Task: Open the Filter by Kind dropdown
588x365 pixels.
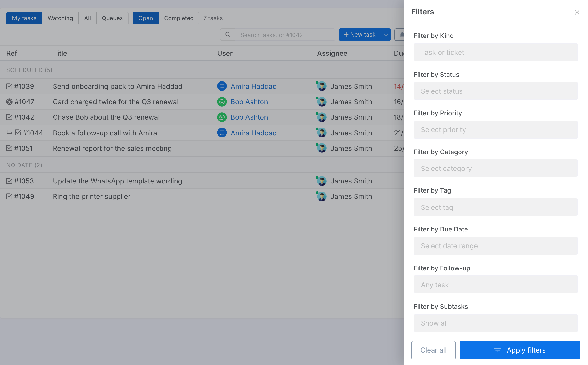Action: click(496, 52)
